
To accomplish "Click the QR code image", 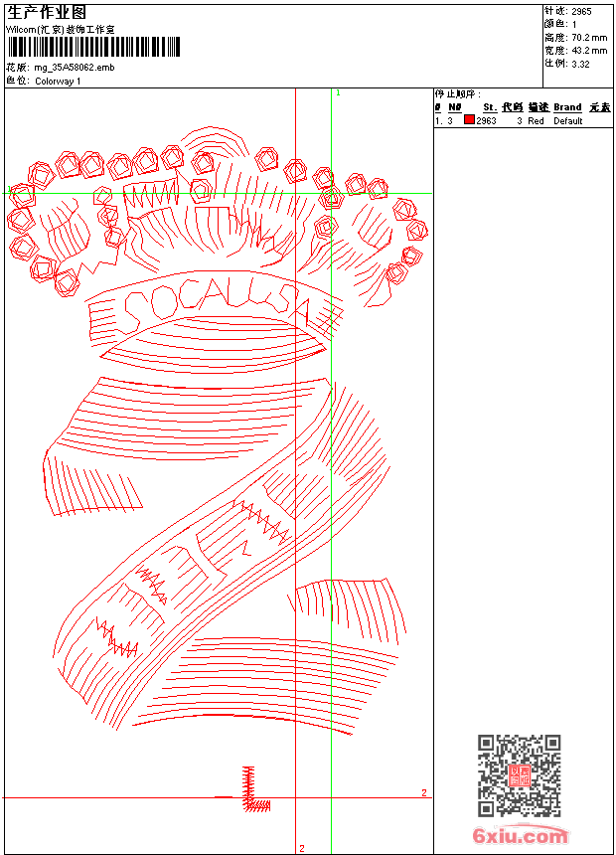I will click(520, 775).
